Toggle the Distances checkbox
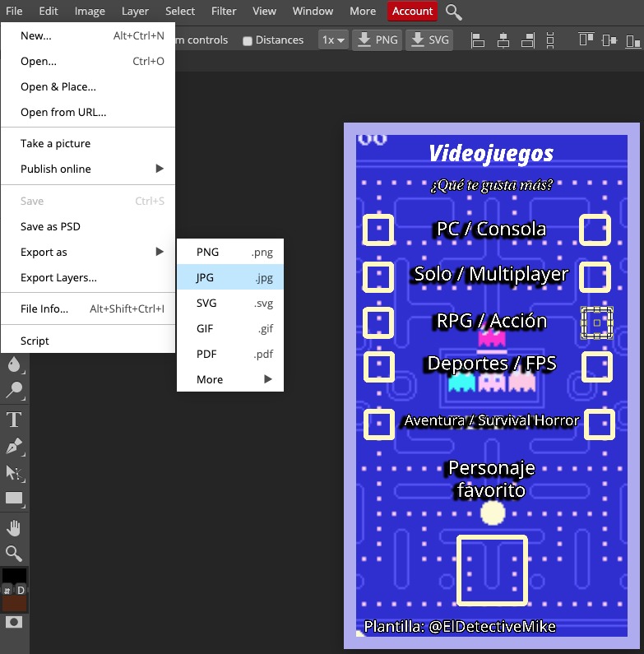The height and width of the screenshot is (654, 644). (248, 40)
